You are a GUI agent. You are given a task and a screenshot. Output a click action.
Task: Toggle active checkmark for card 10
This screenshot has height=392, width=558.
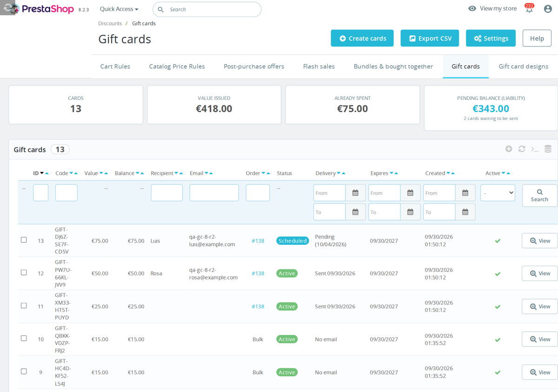(498, 340)
